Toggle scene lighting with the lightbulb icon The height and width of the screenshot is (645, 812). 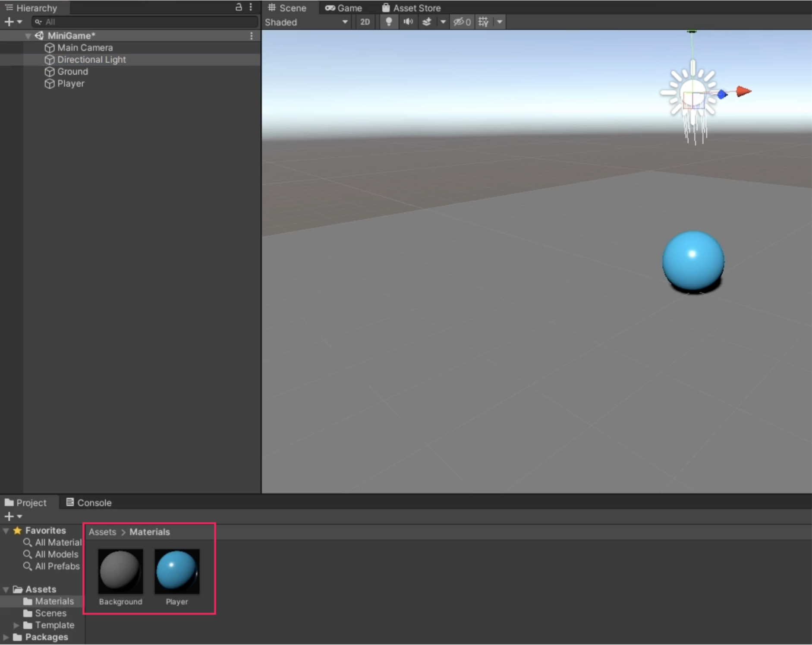(388, 22)
